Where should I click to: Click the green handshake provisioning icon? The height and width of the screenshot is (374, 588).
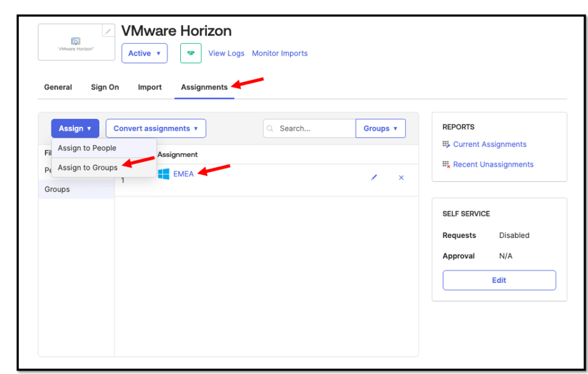(191, 53)
